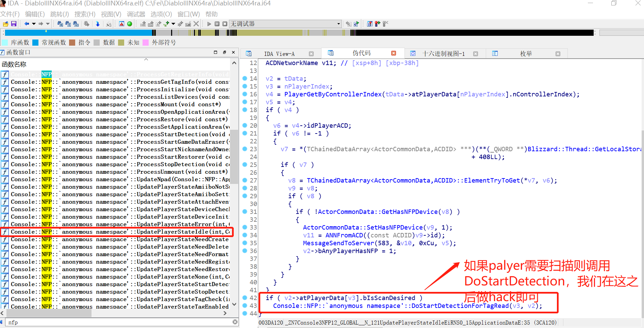Click the nfp filter input field

118,322
